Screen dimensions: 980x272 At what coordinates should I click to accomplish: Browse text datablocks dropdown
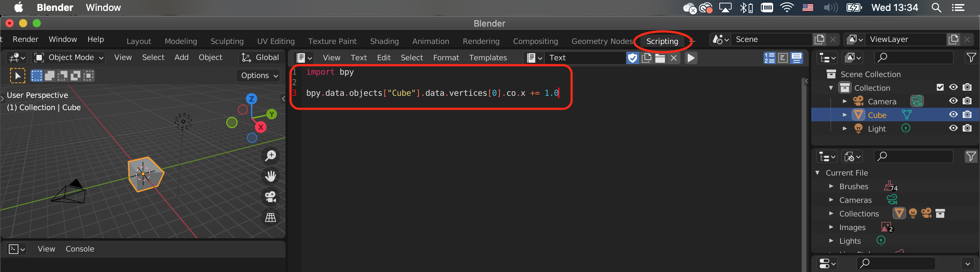click(x=534, y=58)
